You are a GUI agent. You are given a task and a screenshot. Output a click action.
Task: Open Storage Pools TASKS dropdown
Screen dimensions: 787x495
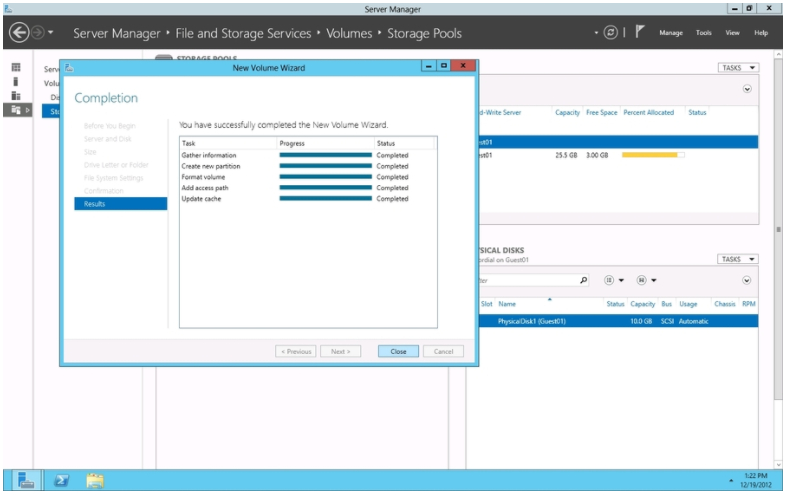click(x=738, y=68)
